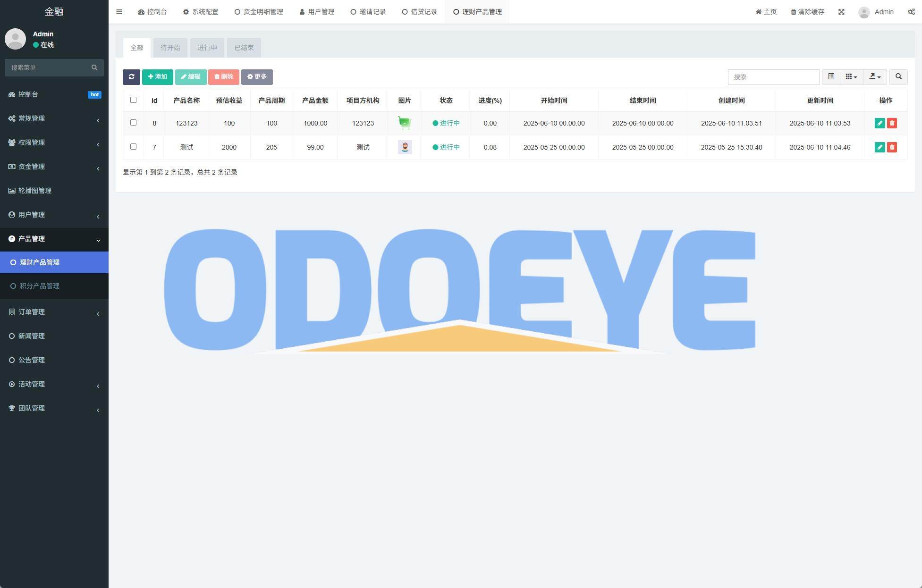922x588 pixels.
Task: Toggle the sidebar hamburger menu icon
Action: (x=119, y=12)
